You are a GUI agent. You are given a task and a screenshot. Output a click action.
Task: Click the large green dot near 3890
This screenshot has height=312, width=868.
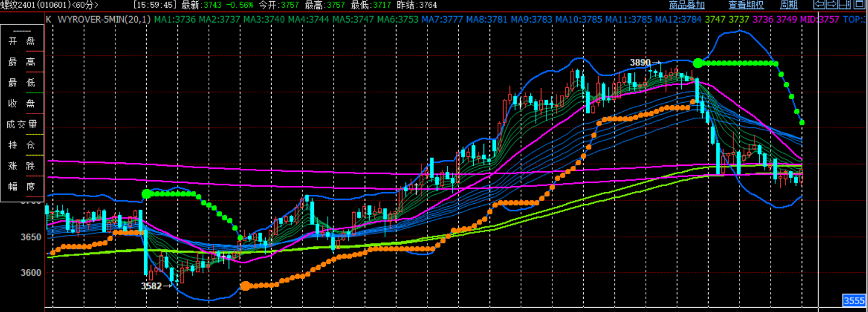coord(699,63)
